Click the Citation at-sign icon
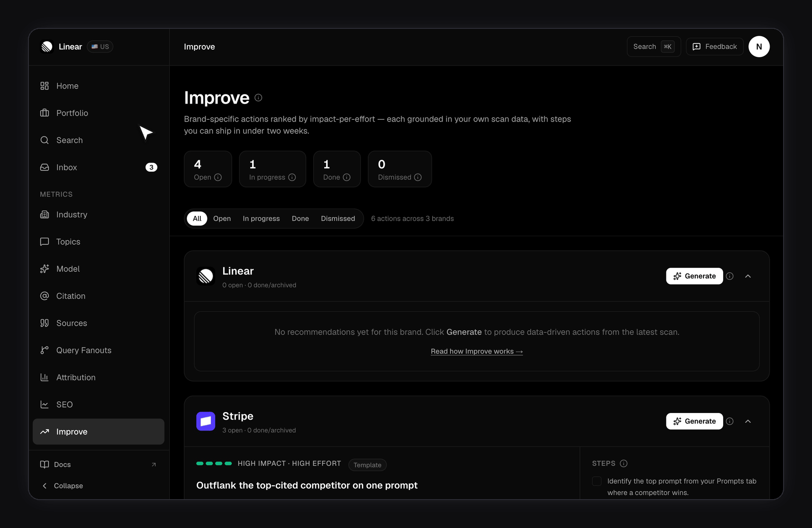Viewport: 812px width, 528px height. [45, 296]
